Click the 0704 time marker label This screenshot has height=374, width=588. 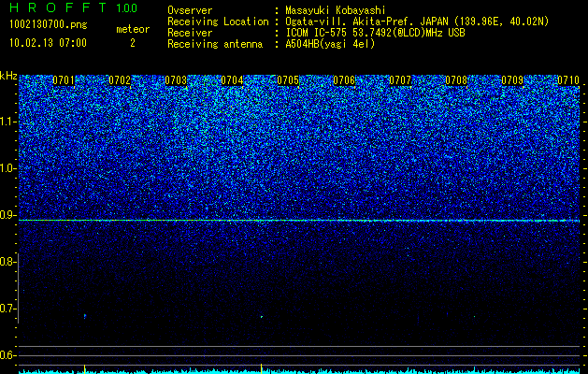232,80
